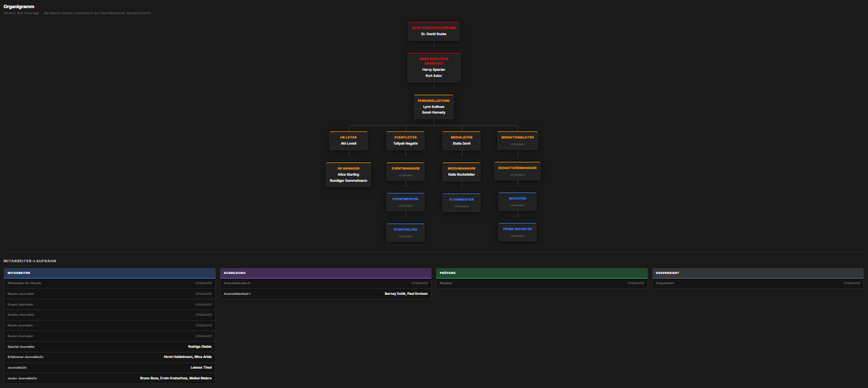
Task: Select the Eventleiter title
Action: pyautogui.click(x=406, y=137)
